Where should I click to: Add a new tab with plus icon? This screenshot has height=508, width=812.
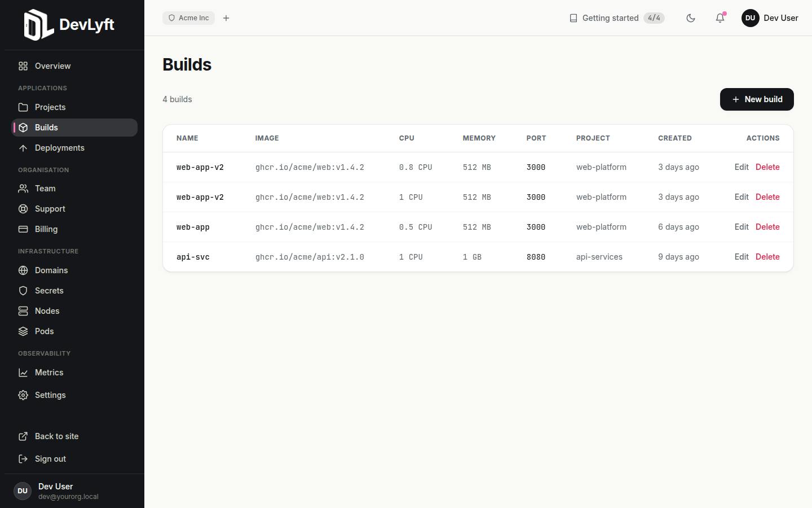point(226,18)
